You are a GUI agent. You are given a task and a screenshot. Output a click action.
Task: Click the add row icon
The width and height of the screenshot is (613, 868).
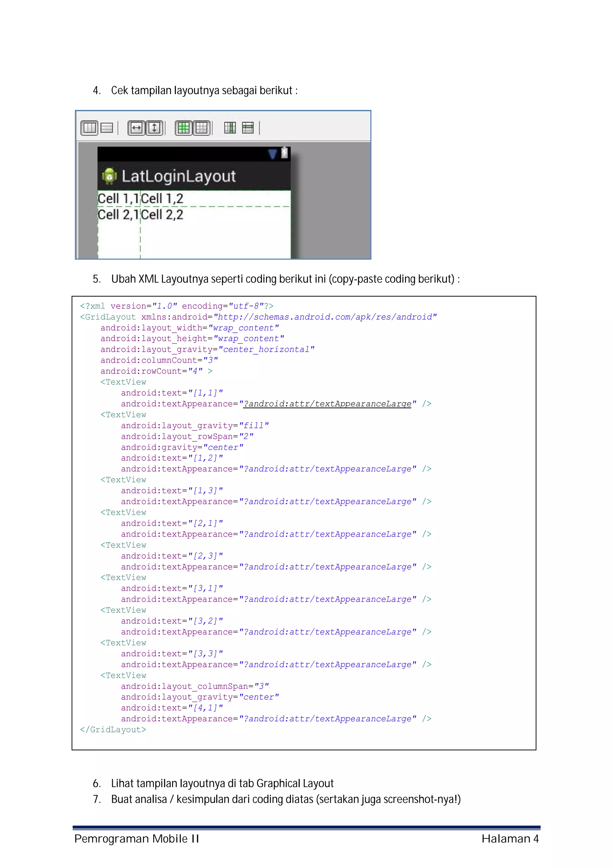(x=248, y=128)
